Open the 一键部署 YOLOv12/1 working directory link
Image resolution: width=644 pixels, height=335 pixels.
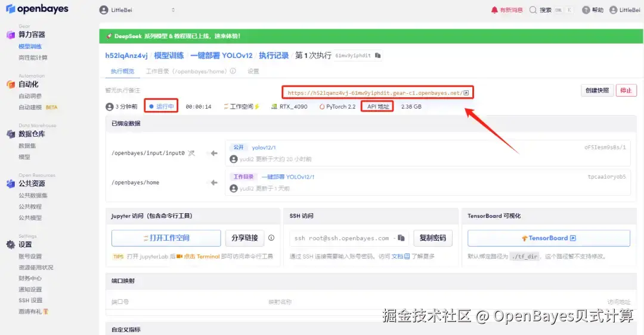click(x=288, y=177)
